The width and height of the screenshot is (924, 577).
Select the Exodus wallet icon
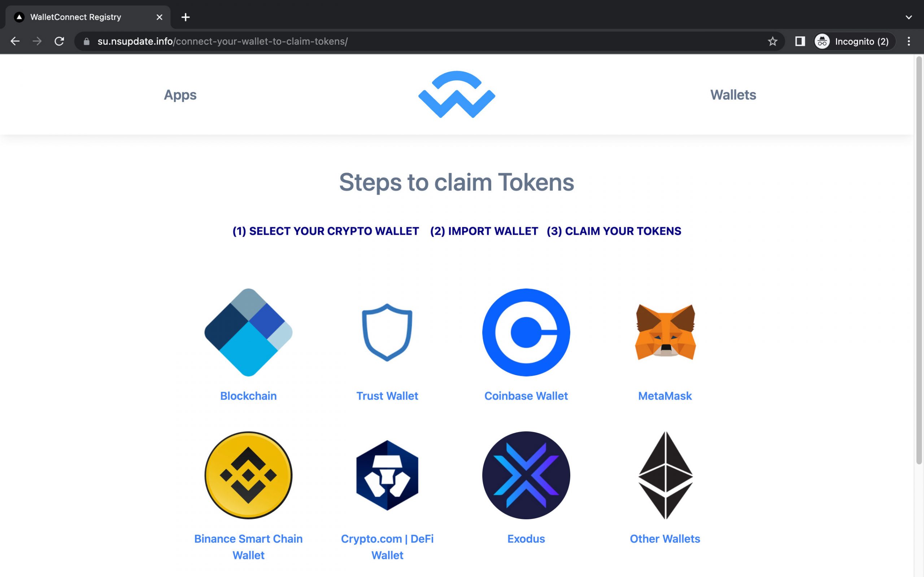[x=526, y=475]
